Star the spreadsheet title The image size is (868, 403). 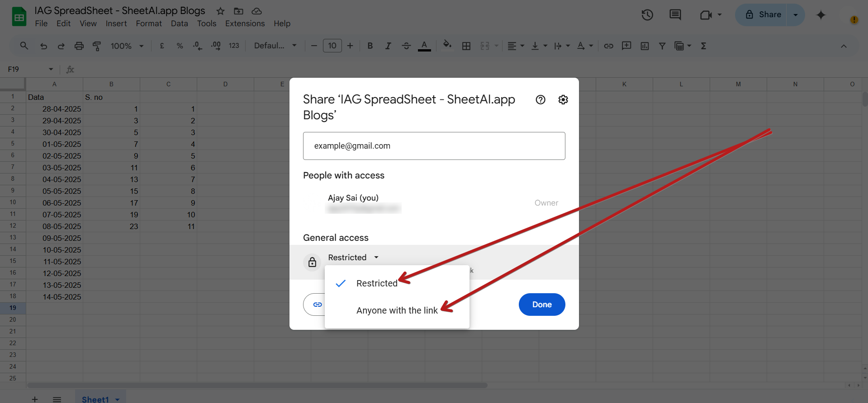(220, 11)
